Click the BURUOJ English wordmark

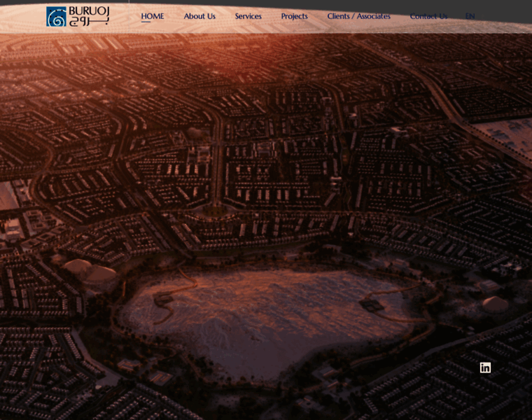[x=89, y=11]
